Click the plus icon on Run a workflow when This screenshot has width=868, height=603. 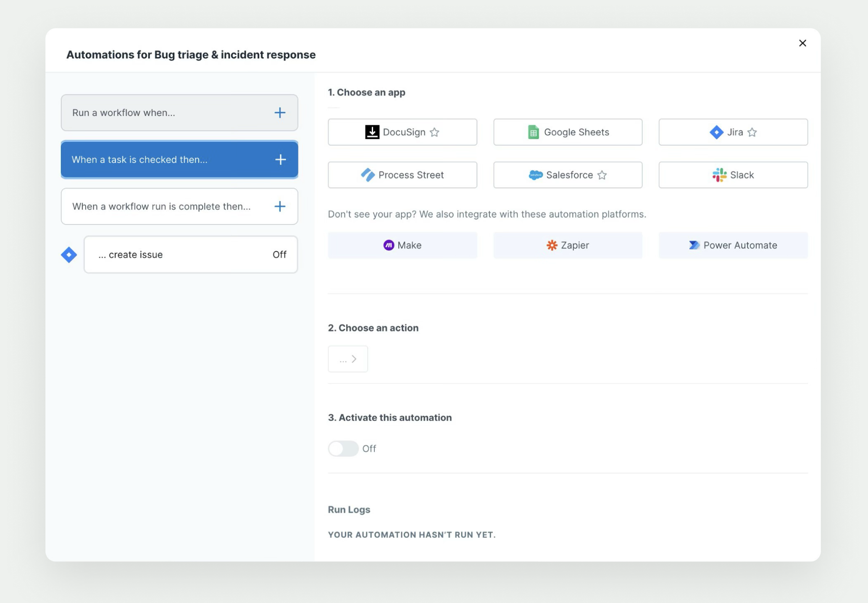(280, 113)
